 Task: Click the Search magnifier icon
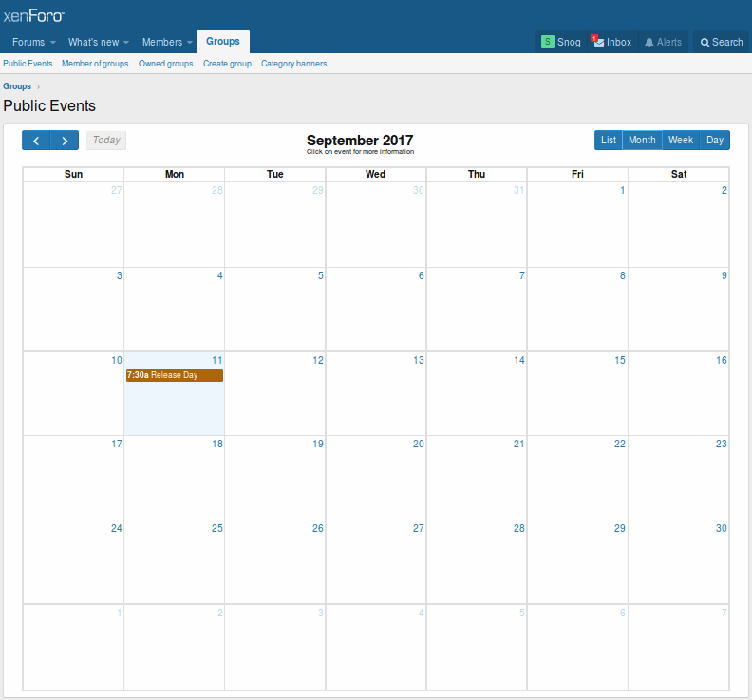(705, 43)
